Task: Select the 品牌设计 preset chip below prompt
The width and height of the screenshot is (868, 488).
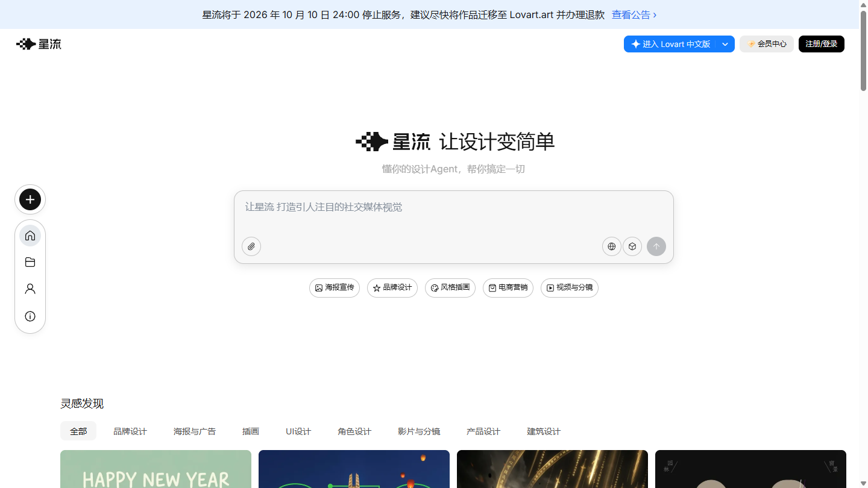Action: [392, 288]
